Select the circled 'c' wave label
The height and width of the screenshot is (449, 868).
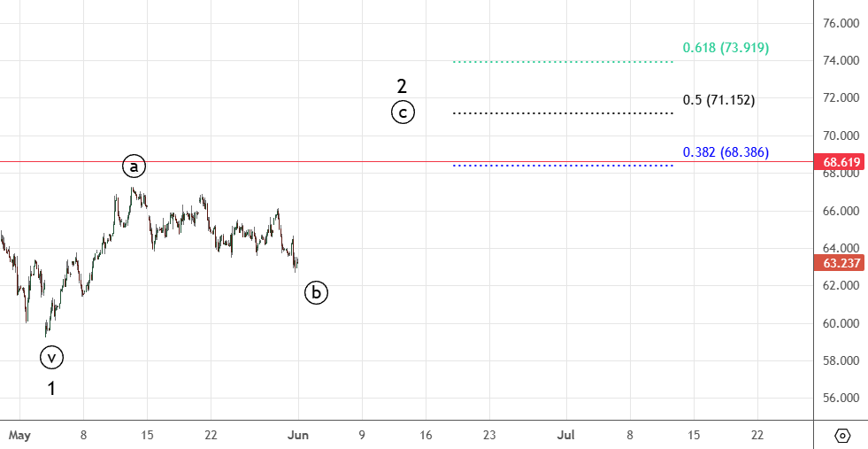(x=403, y=112)
